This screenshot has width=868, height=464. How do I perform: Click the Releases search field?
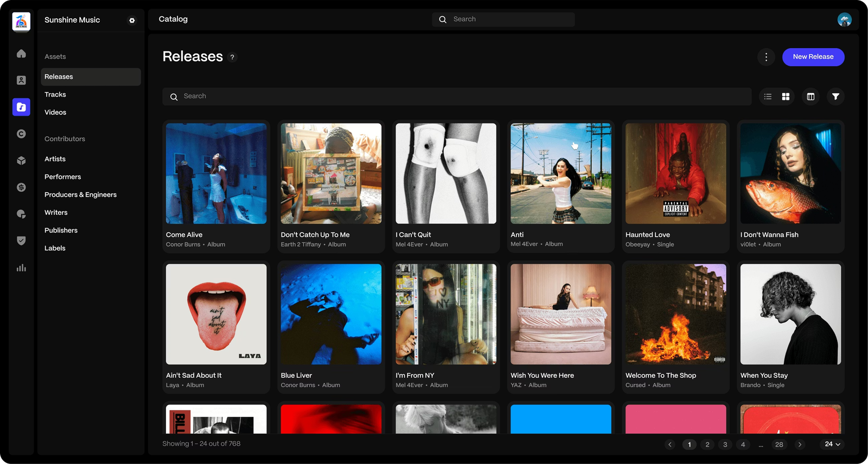(456, 96)
